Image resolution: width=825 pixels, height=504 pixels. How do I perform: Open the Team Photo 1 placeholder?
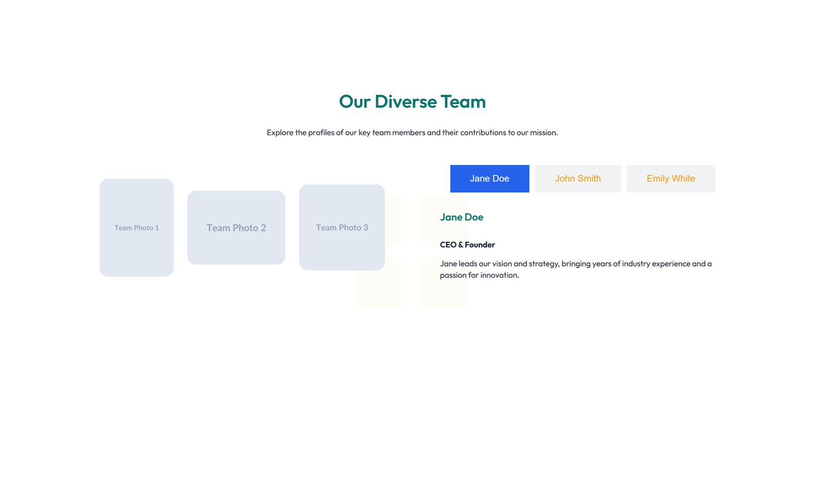click(x=136, y=227)
